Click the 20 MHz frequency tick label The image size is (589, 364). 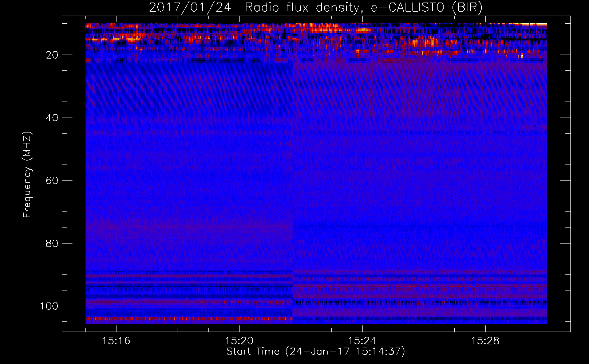[x=52, y=55]
